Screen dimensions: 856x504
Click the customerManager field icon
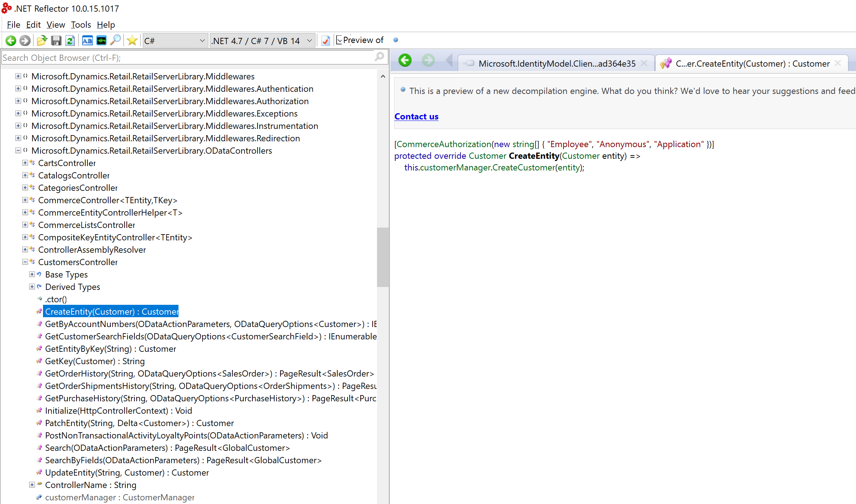(x=39, y=497)
